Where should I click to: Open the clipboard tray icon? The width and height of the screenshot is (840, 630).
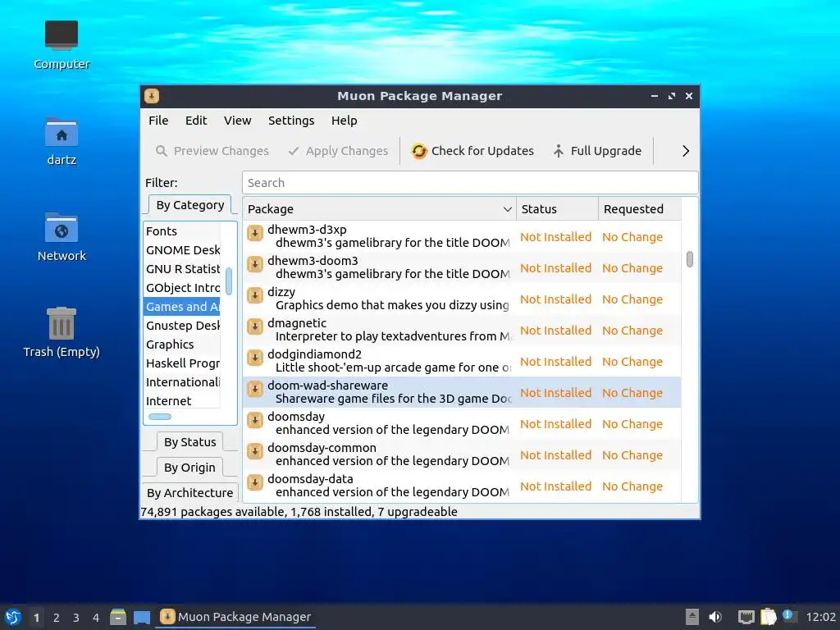[x=768, y=617]
